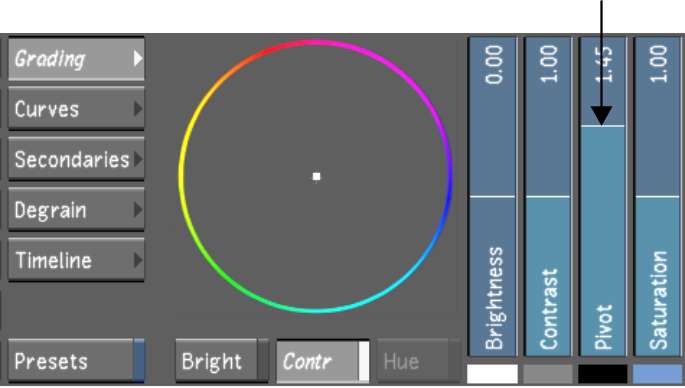The width and height of the screenshot is (685, 388).
Task: Click the gray swatch below Contrast
Action: pyautogui.click(x=548, y=374)
